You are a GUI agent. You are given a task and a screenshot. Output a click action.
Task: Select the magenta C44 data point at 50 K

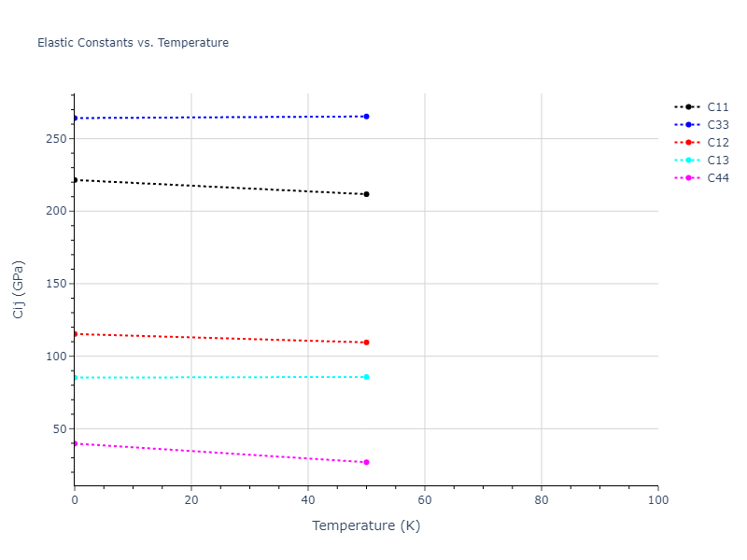point(366,462)
